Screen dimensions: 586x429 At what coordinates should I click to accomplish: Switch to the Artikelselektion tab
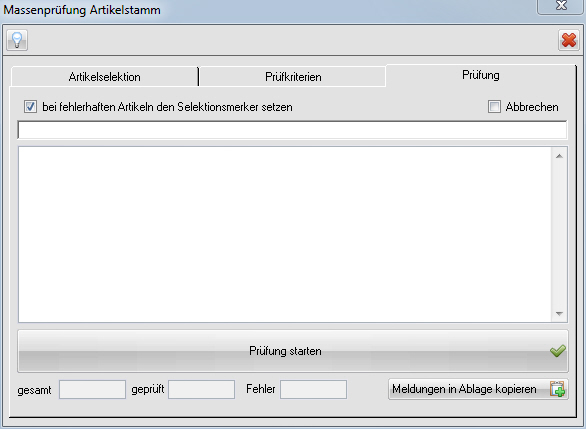point(105,77)
